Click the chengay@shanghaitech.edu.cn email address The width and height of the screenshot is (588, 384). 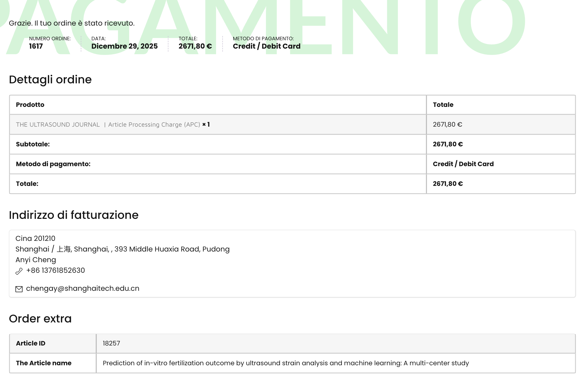click(83, 289)
